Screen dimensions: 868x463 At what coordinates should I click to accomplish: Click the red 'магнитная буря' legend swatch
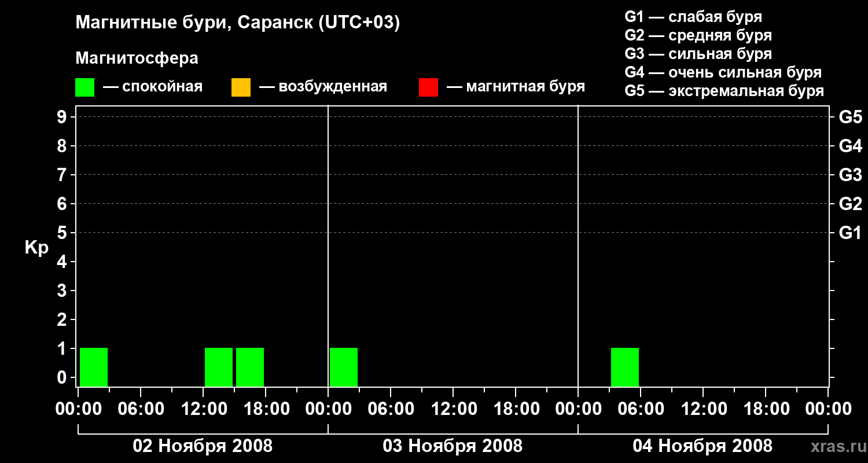pos(428,87)
